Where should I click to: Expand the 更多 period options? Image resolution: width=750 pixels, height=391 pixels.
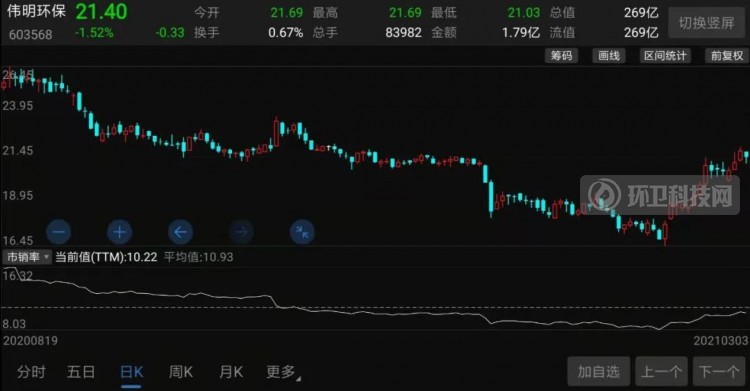(x=283, y=372)
